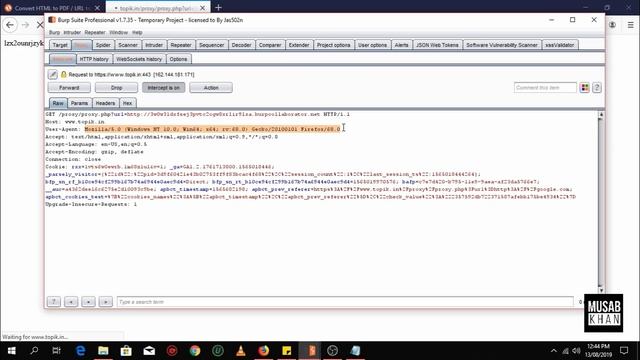Open Microsoft Store from the taskbar

(x=126, y=351)
